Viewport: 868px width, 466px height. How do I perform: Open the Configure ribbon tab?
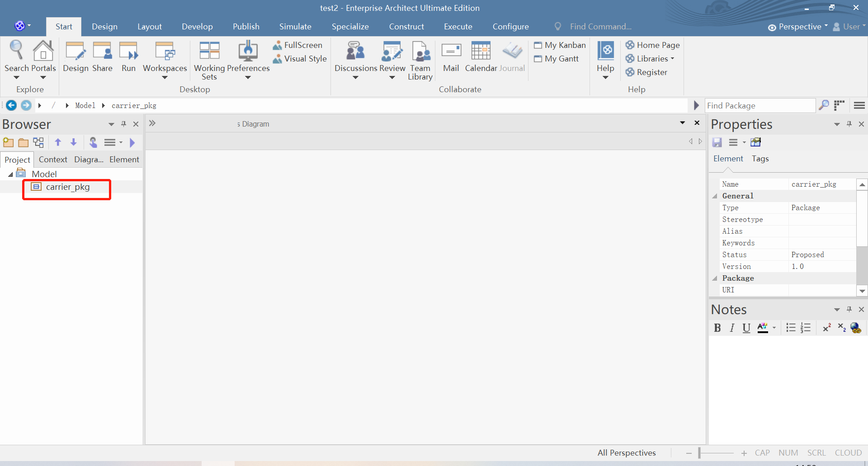pos(510,27)
